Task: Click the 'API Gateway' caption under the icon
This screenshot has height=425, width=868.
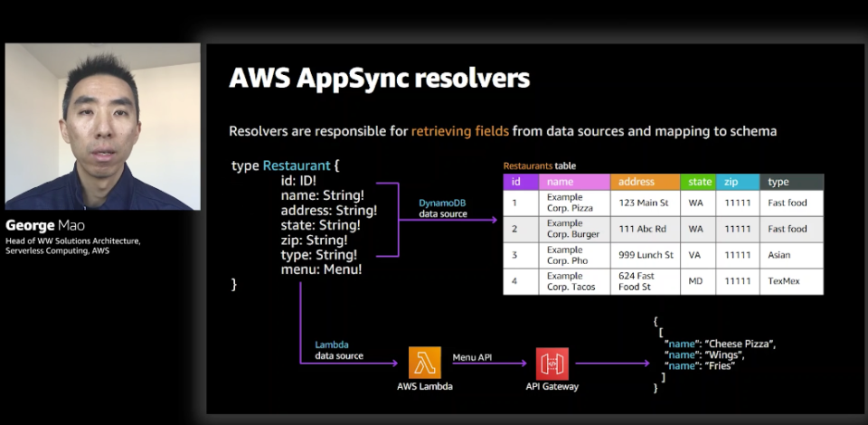Action: [552, 386]
